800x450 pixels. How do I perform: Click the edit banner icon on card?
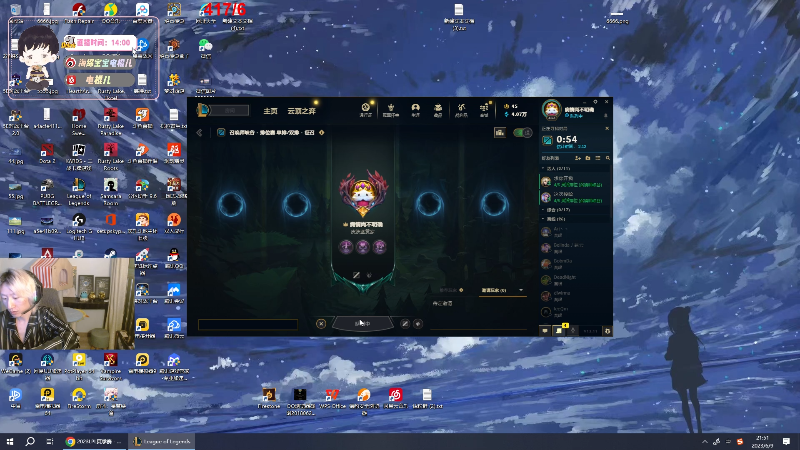click(x=356, y=275)
